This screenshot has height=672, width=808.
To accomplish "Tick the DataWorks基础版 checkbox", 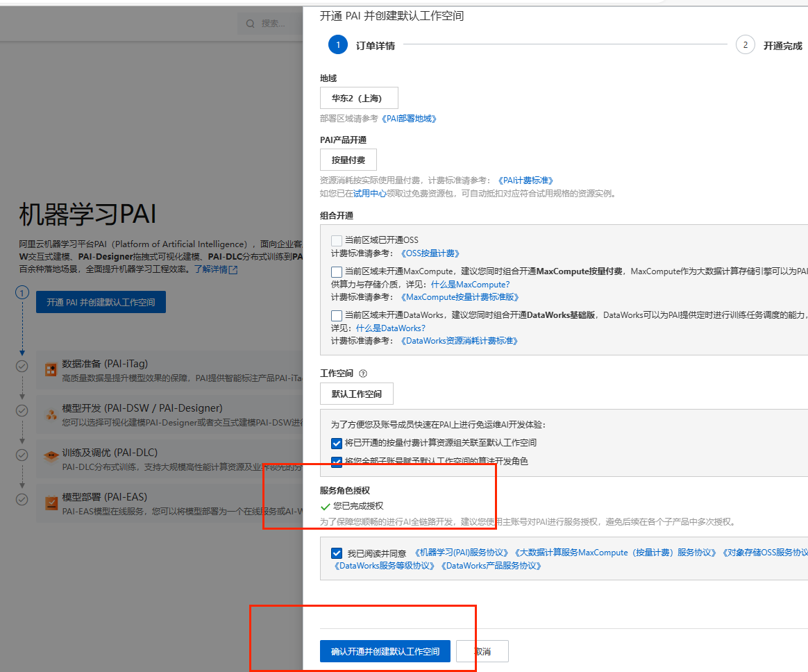I will (337, 315).
